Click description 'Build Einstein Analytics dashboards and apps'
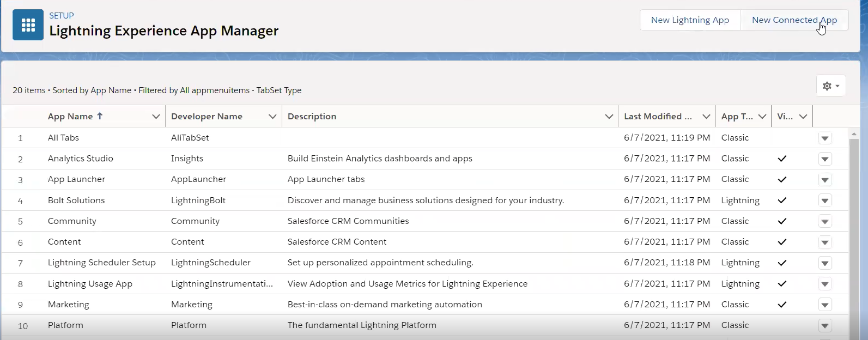The height and width of the screenshot is (340, 868). pyautogui.click(x=380, y=159)
